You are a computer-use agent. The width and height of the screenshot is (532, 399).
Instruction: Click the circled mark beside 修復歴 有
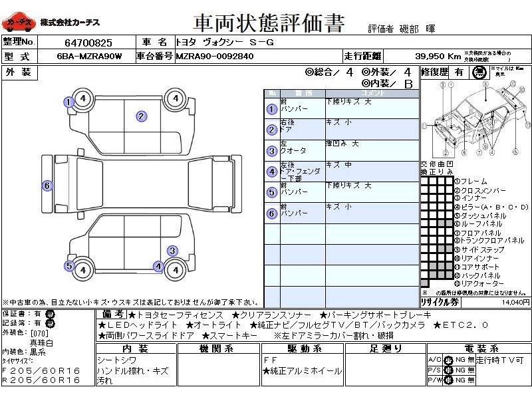click(479, 72)
